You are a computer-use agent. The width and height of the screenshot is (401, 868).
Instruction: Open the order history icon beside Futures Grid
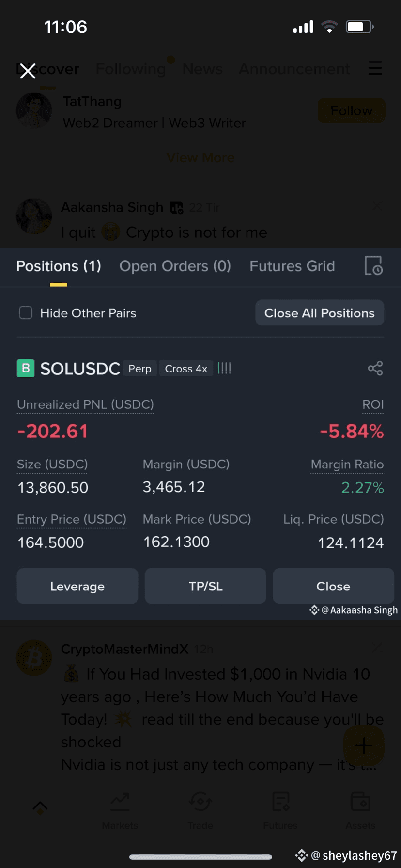(373, 265)
